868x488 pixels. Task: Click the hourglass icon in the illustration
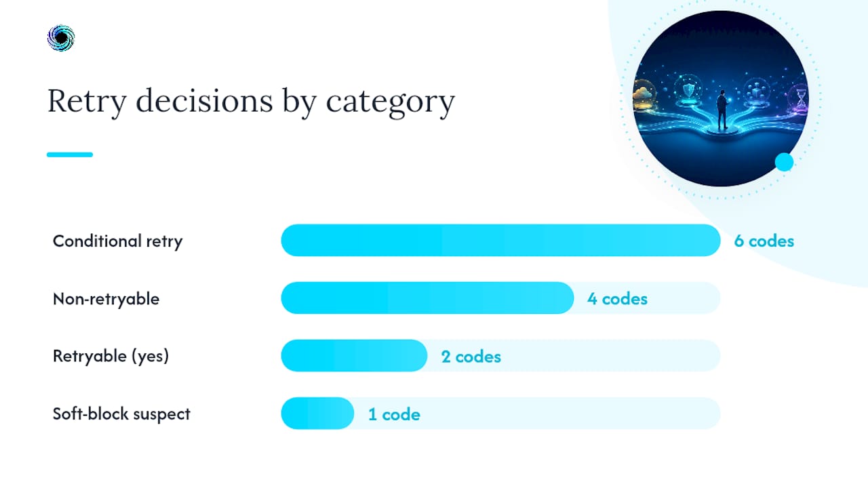[x=802, y=96]
